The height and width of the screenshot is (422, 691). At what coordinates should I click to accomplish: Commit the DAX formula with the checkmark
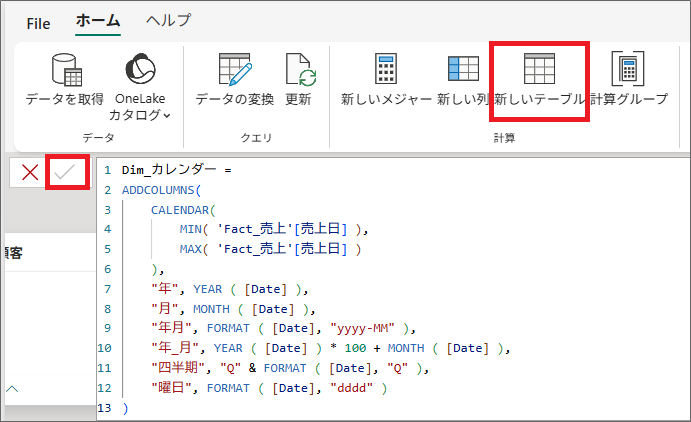tap(67, 172)
